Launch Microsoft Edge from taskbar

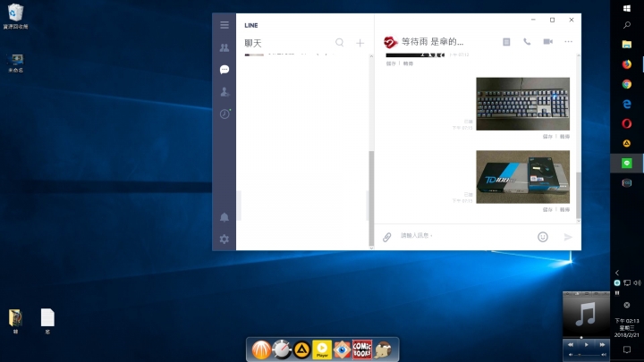pyautogui.click(x=627, y=104)
